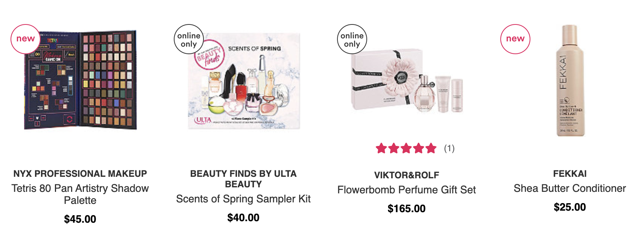Open Flowerbomb Perfume Gift Set link
This screenshot has width=644, height=240.
coord(407,190)
